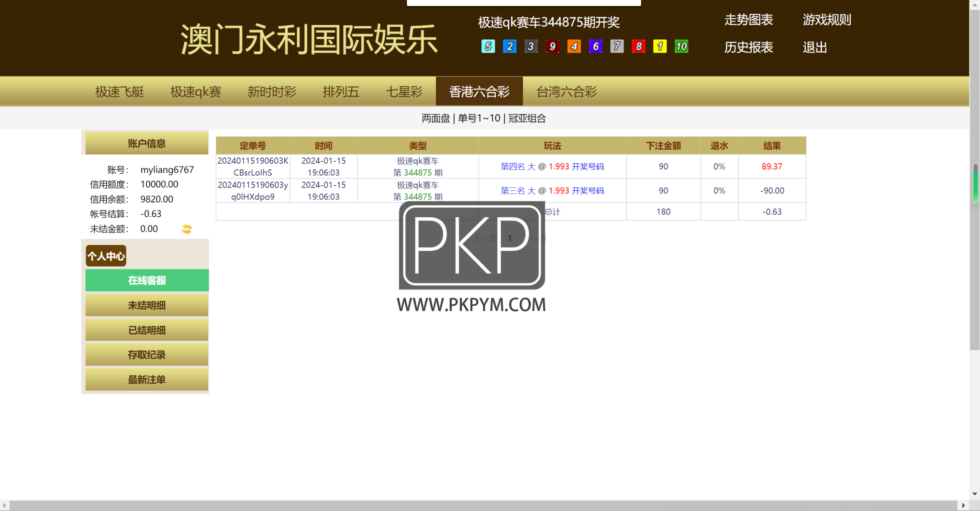Select the 香港六合彩 tab
The image size is (980, 511).
click(479, 91)
